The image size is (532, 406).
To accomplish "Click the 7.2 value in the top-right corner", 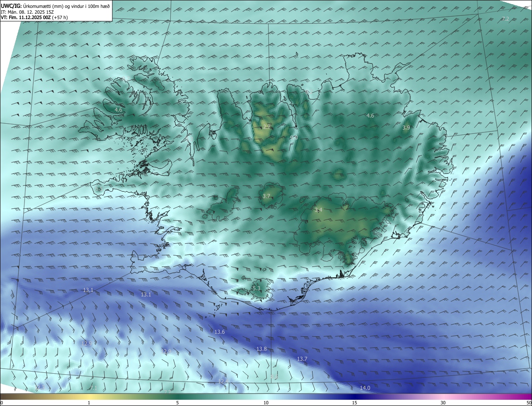I will [505, 19].
